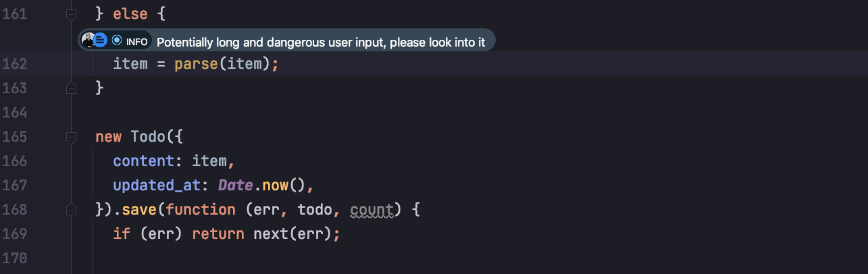Click line number 169 in the gutter
The width and height of the screenshot is (868, 274).
pyautogui.click(x=15, y=234)
